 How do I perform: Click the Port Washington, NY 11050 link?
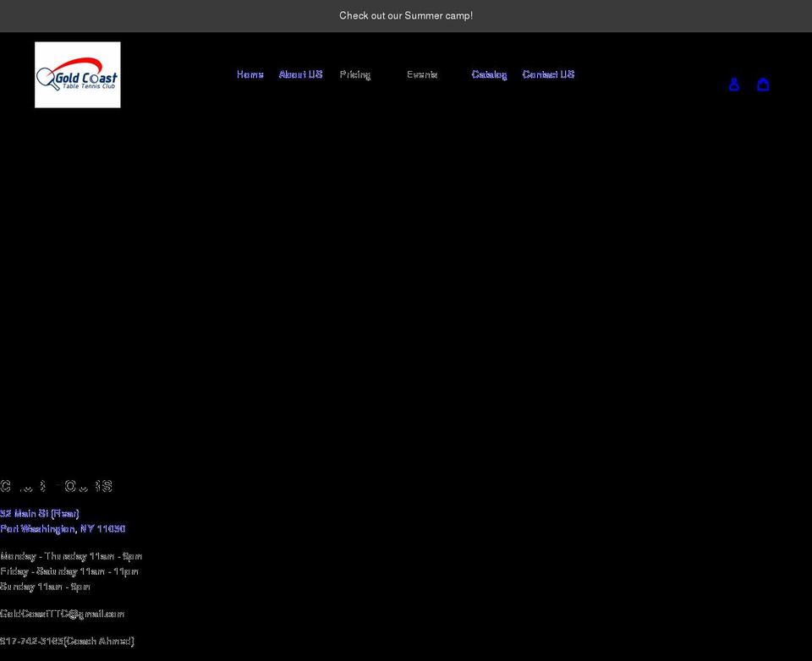click(x=63, y=528)
